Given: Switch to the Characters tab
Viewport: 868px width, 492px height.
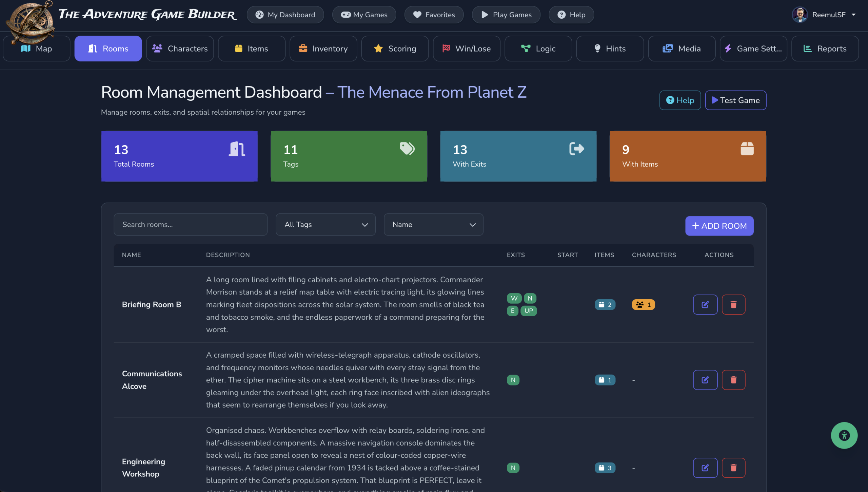Looking at the screenshot, I should coord(180,49).
